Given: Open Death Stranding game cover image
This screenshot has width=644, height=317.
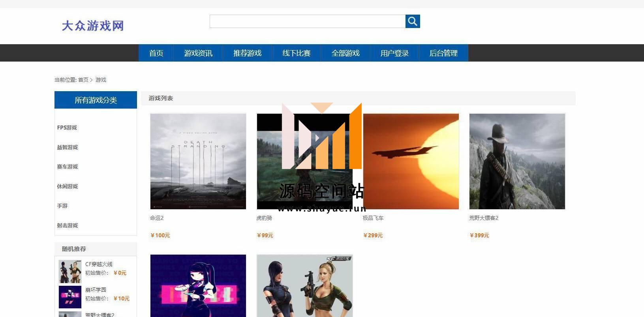Looking at the screenshot, I should tap(198, 161).
